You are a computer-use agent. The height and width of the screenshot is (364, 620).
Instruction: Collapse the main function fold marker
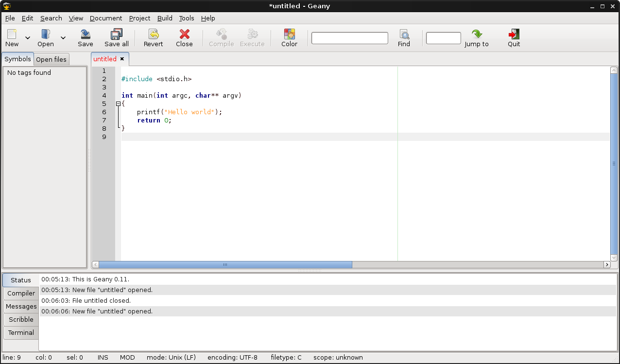click(118, 104)
